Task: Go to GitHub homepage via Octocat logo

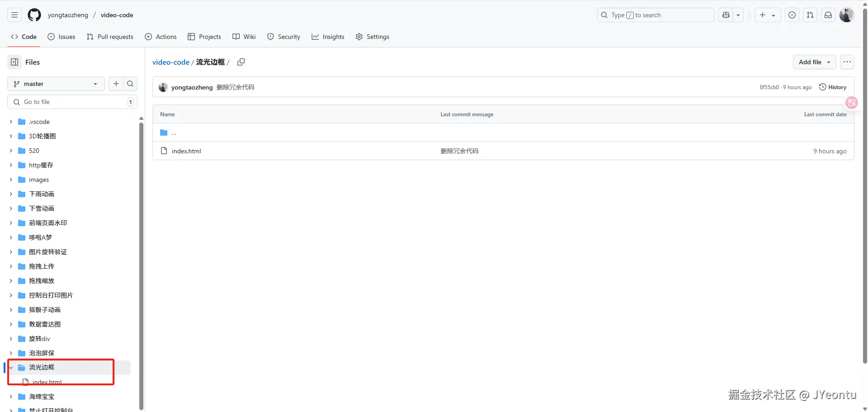Action: (34, 15)
